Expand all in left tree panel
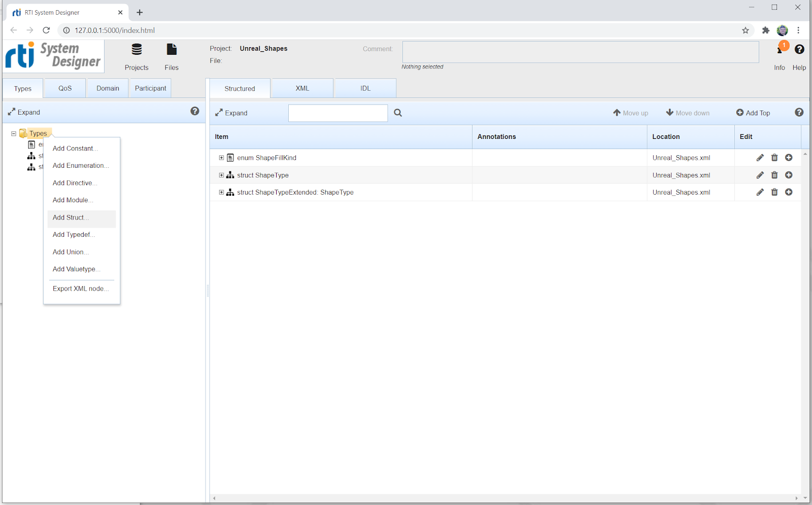The height and width of the screenshot is (505, 812). (x=24, y=112)
